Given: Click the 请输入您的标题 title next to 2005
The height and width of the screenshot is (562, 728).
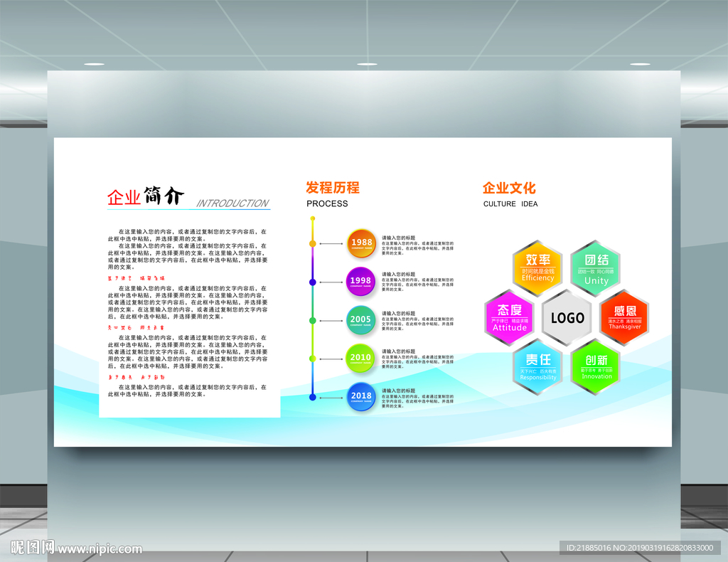Looking at the screenshot, I should tap(398, 314).
